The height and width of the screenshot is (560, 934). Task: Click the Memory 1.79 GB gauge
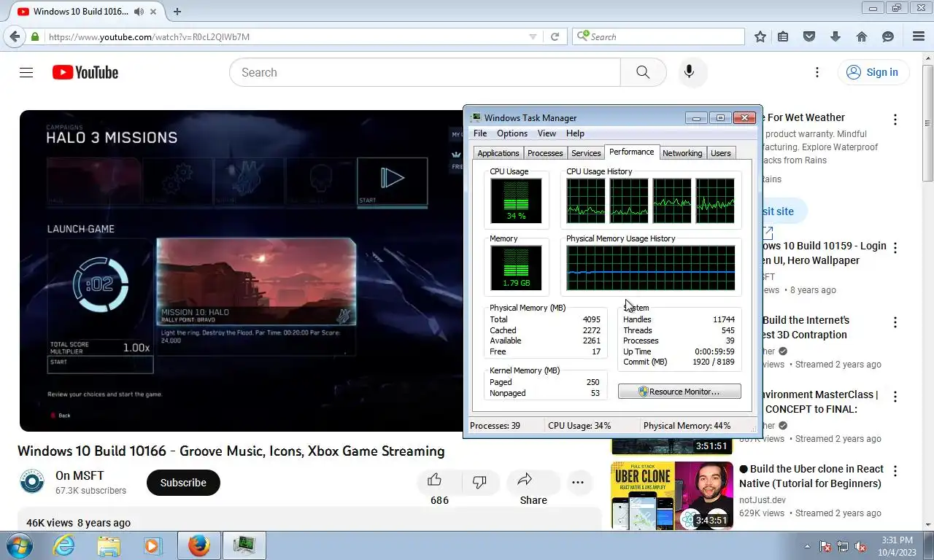point(516,268)
